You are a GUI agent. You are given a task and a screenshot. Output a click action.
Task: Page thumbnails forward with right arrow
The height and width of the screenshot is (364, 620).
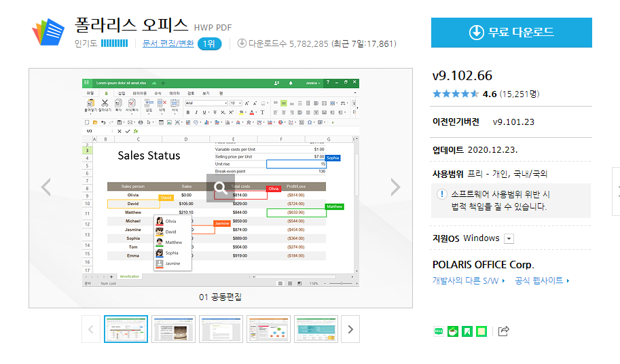point(350,329)
